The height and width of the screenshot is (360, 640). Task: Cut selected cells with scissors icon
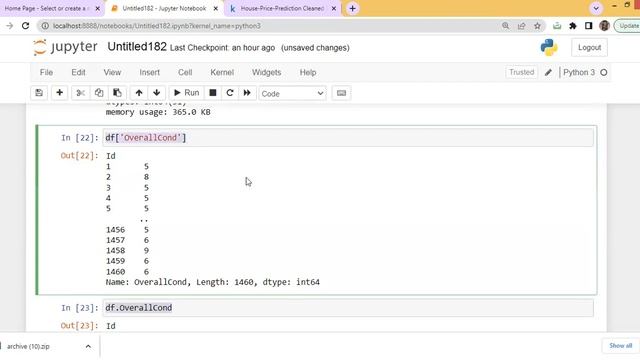point(80,93)
